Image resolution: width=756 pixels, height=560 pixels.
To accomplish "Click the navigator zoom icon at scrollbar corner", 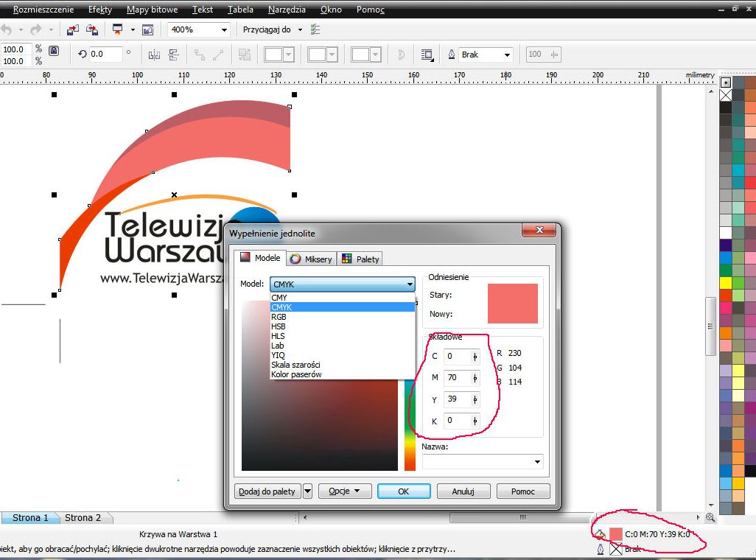I will (710, 517).
